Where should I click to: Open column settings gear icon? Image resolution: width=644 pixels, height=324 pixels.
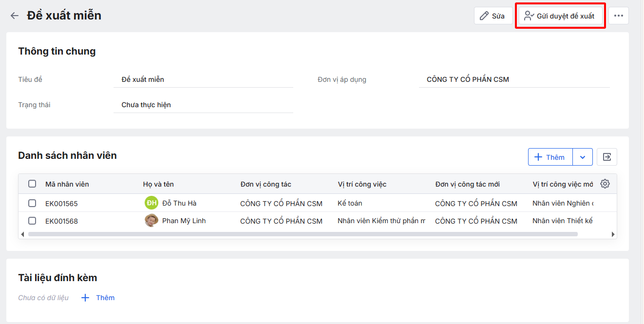tap(605, 184)
